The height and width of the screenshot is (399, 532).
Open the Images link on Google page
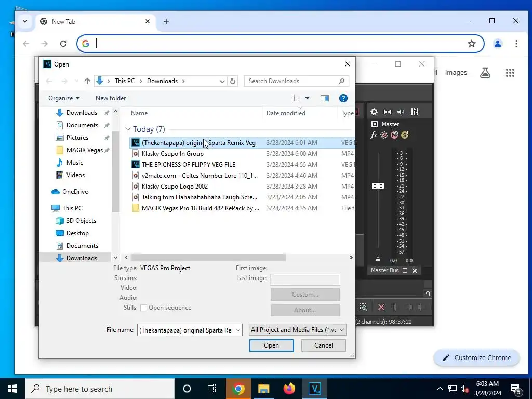click(456, 73)
